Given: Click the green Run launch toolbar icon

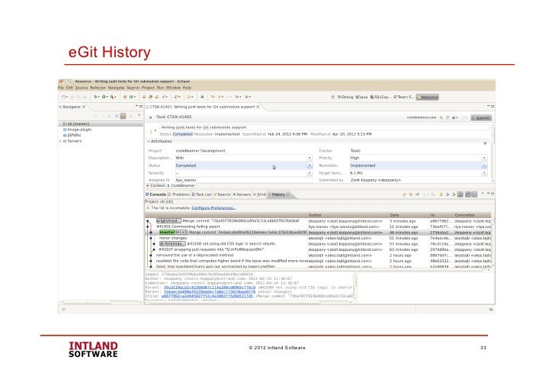Looking at the screenshot, I should [x=104, y=97].
